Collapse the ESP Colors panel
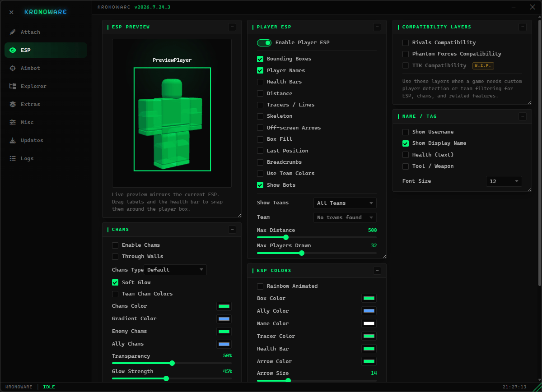This screenshot has height=392, width=542. tap(377, 271)
